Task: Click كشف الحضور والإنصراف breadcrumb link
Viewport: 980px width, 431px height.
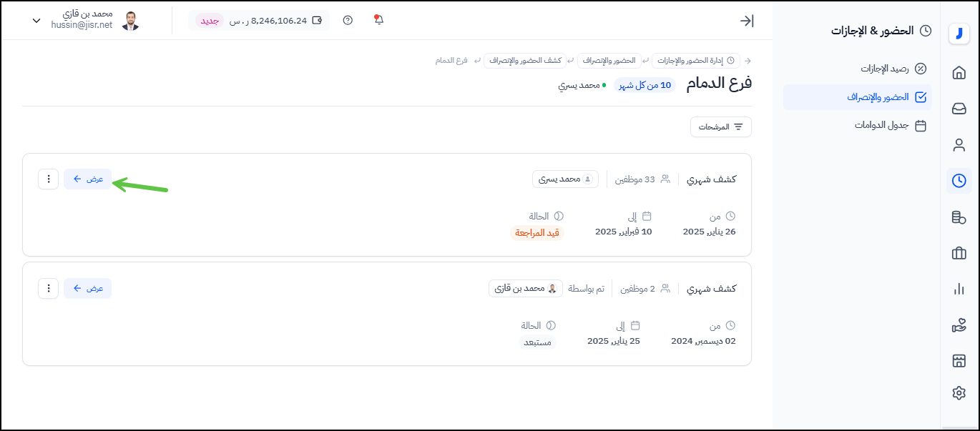Action: [524, 61]
